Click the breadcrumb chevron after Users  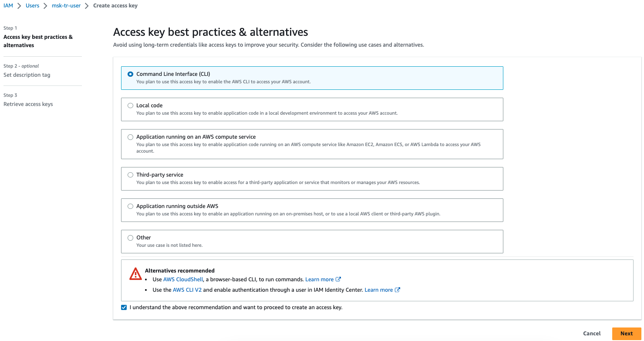pos(45,6)
